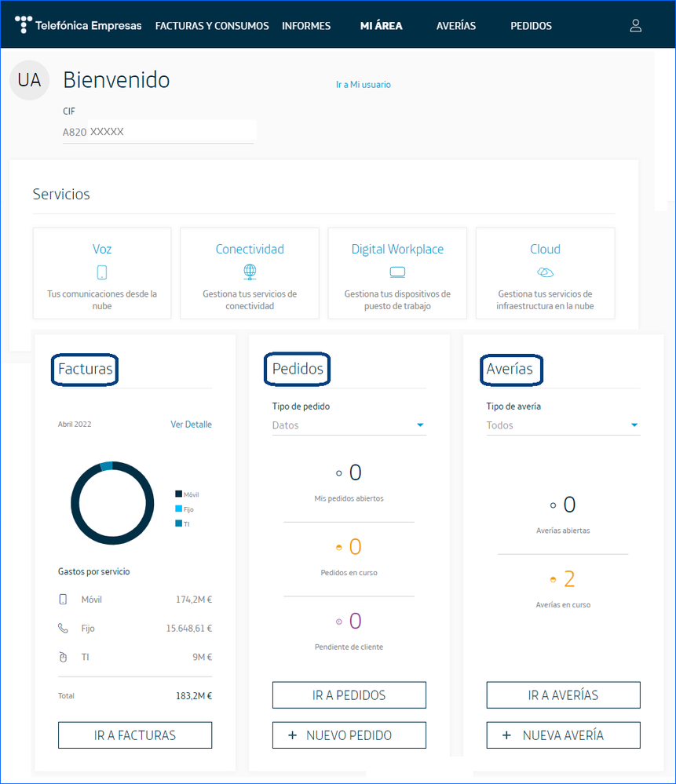The image size is (676, 784).
Task: Click the TI mouse icon
Action: coord(64,657)
